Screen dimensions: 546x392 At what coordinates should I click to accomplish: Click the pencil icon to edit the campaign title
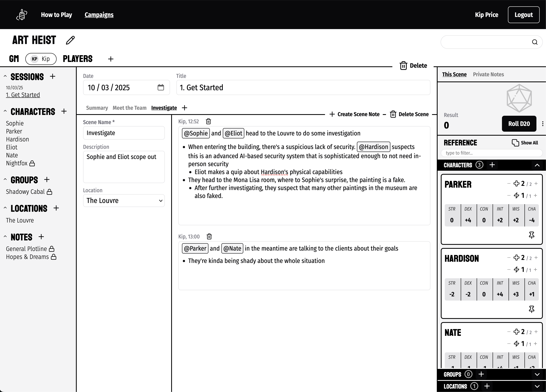click(70, 40)
